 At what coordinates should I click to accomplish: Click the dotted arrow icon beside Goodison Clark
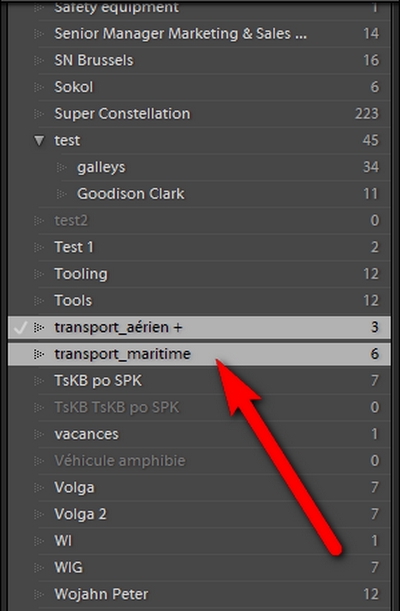62,194
